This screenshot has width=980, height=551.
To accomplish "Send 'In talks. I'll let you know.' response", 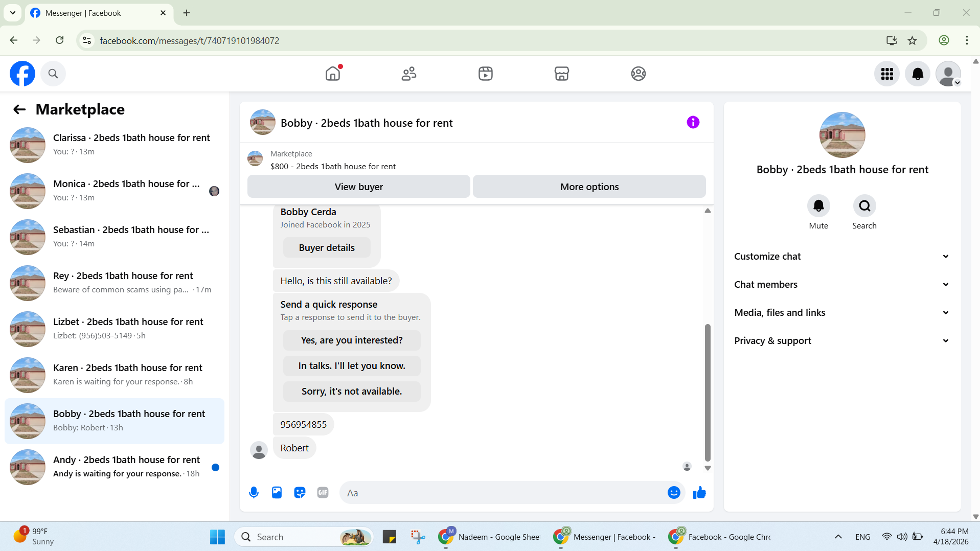I will [x=352, y=366].
